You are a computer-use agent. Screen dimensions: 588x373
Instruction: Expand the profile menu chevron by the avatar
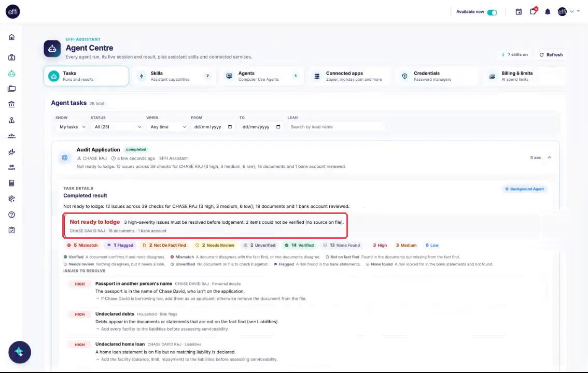tap(572, 11)
